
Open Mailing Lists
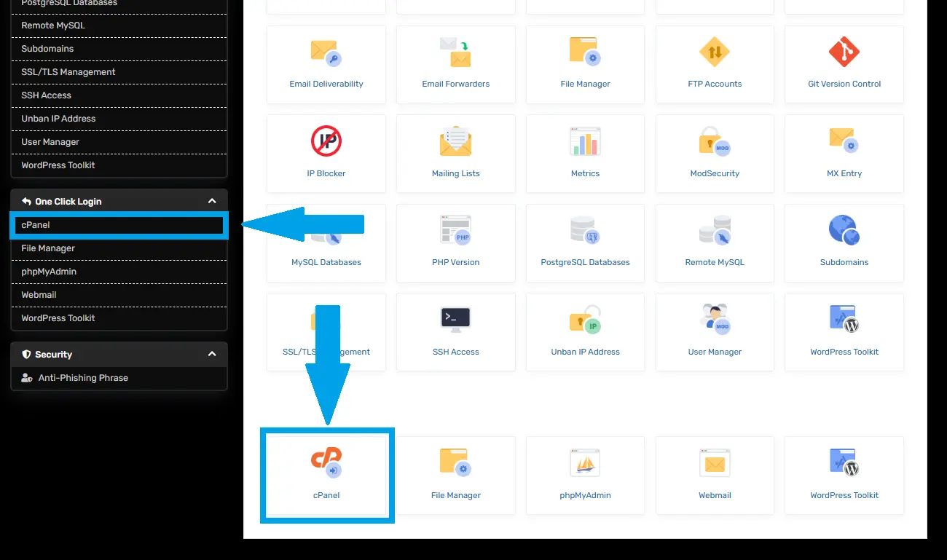(x=455, y=153)
